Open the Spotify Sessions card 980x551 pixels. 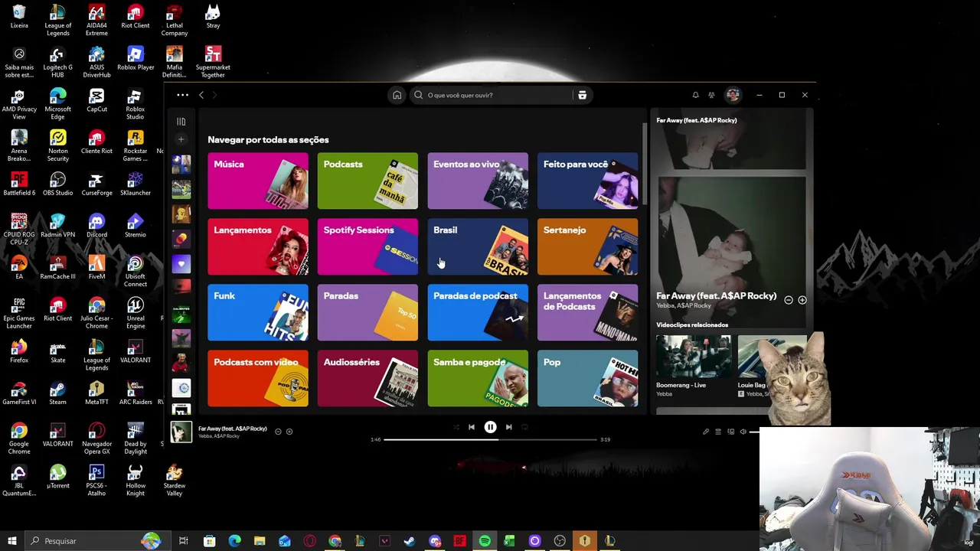[367, 246]
